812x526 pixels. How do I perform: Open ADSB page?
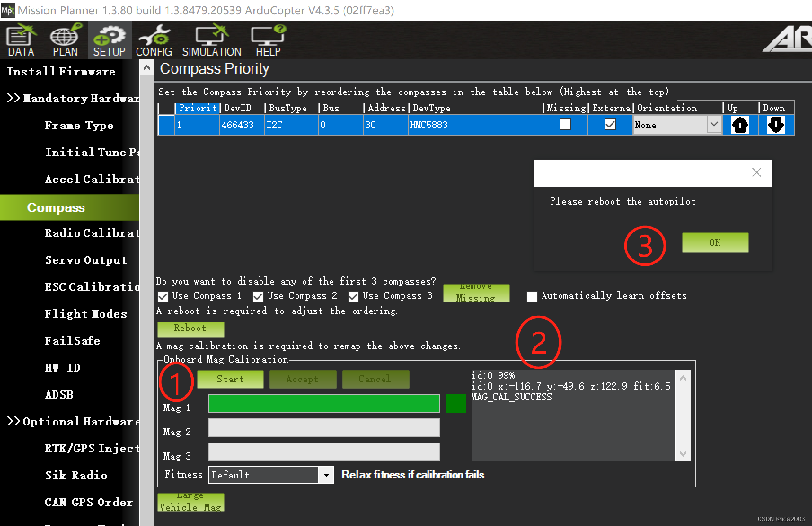pyautogui.click(x=59, y=394)
